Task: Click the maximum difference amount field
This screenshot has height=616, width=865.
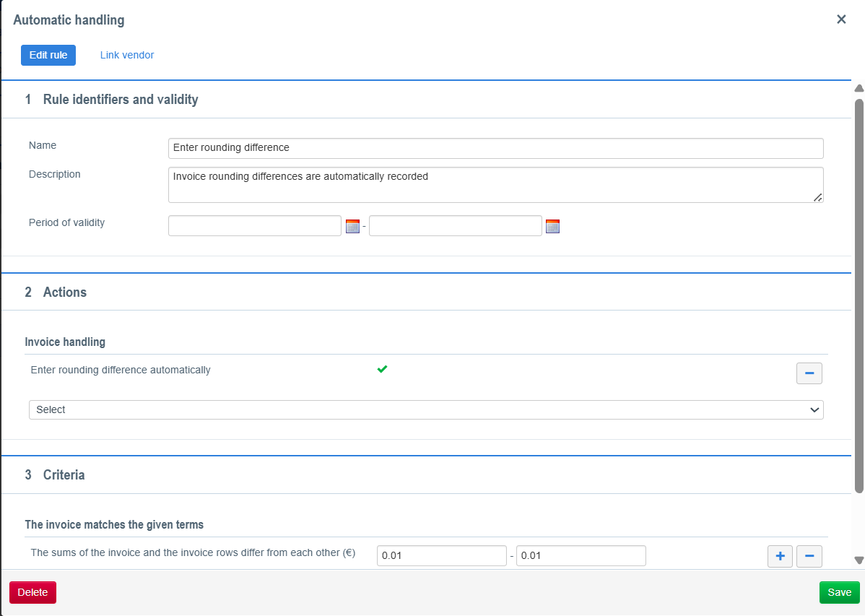Action: 581,556
